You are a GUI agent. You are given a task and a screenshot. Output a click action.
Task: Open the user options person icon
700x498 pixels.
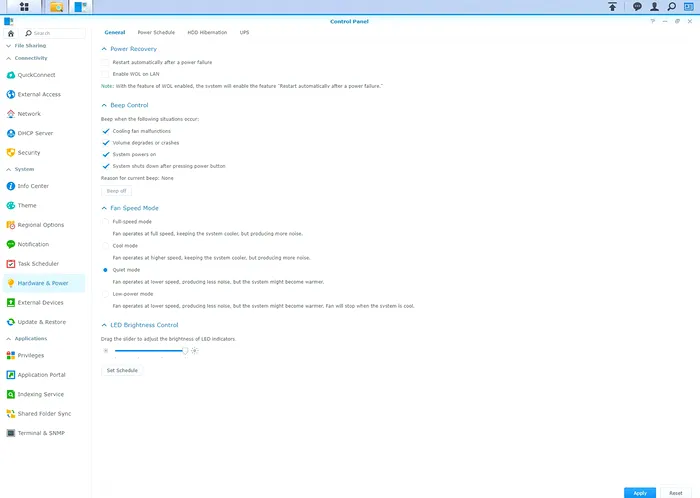pos(654,6)
